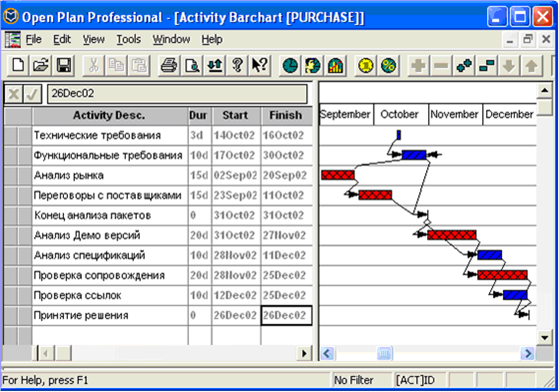Cancel the cell entry with the X button

[14, 94]
